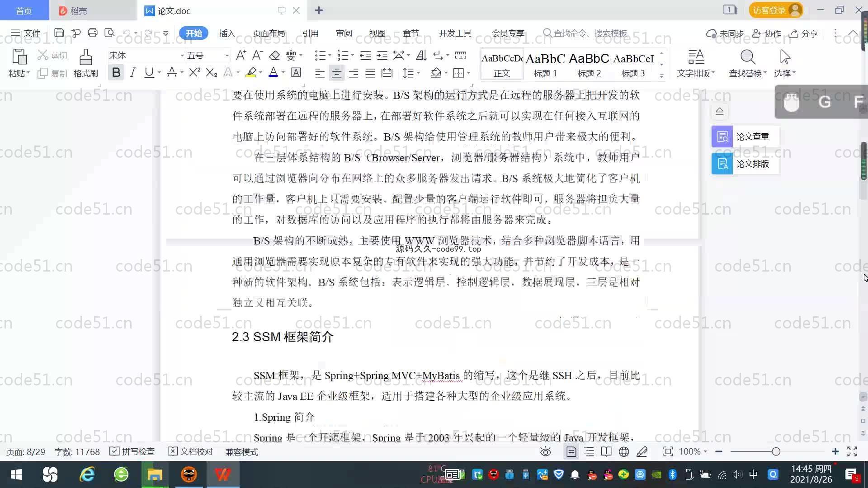The height and width of the screenshot is (488, 868).
Task: Switch to the Review tab
Action: point(344,33)
